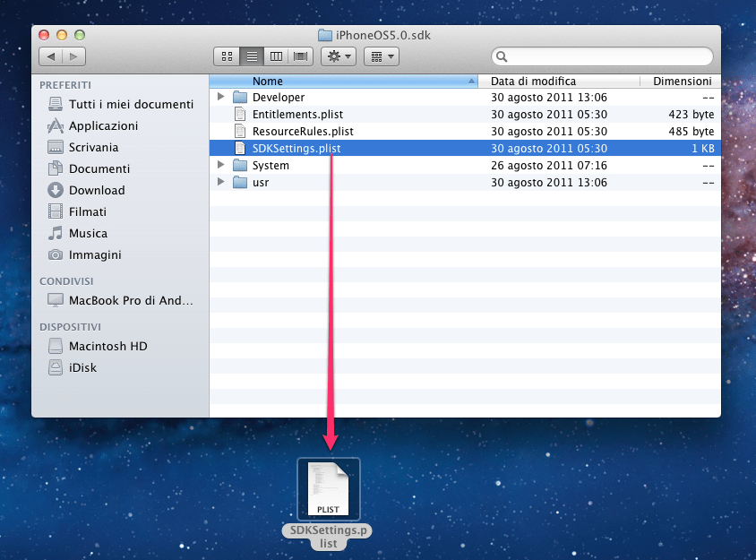Select Macintosh HD device
Screen dimensions: 756x560
98,347
